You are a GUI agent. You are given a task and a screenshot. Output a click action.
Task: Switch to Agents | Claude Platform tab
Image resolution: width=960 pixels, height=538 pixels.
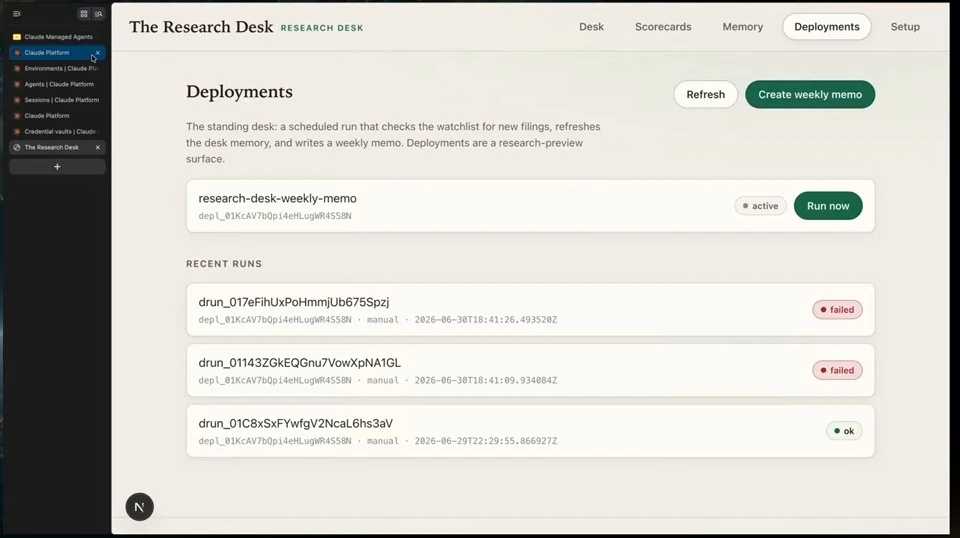click(57, 84)
